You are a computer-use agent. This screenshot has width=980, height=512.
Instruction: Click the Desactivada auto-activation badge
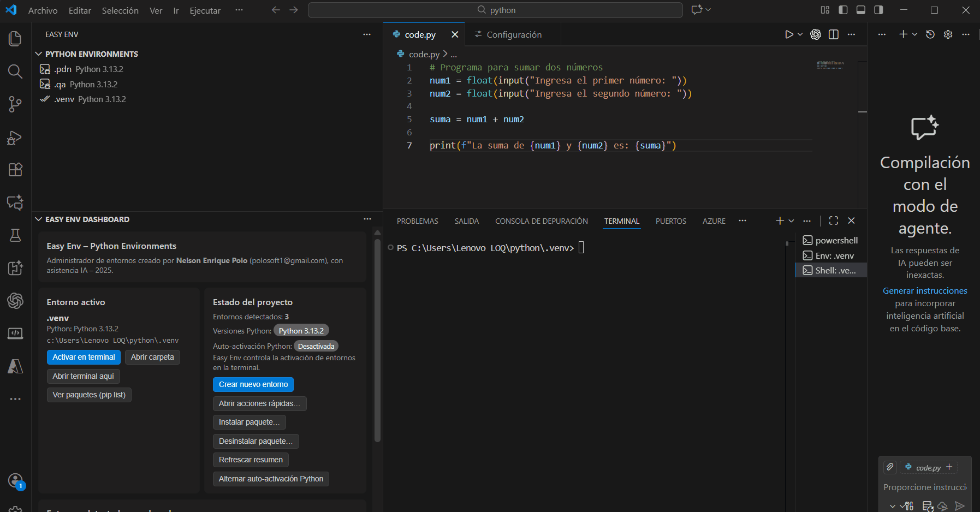pyautogui.click(x=316, y=346)
